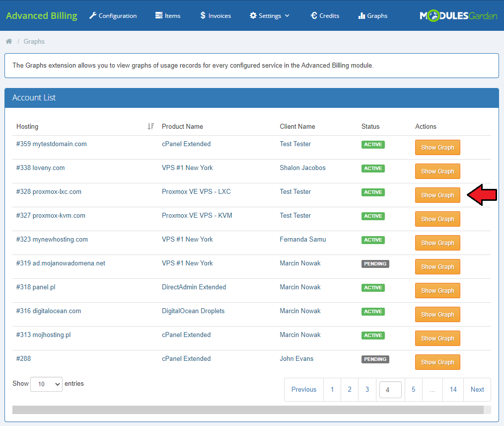
Task: Click the home icon in breadcrumb
Action: coord(9,41)
